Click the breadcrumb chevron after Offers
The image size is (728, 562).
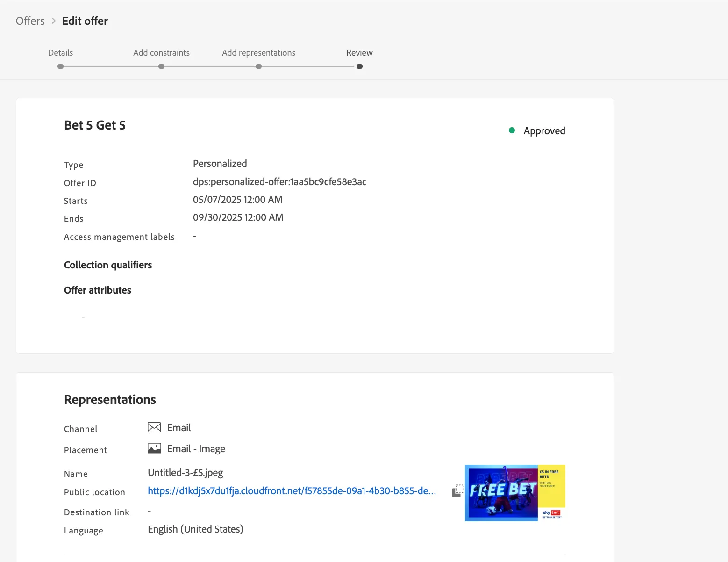[x=54, y=21]
